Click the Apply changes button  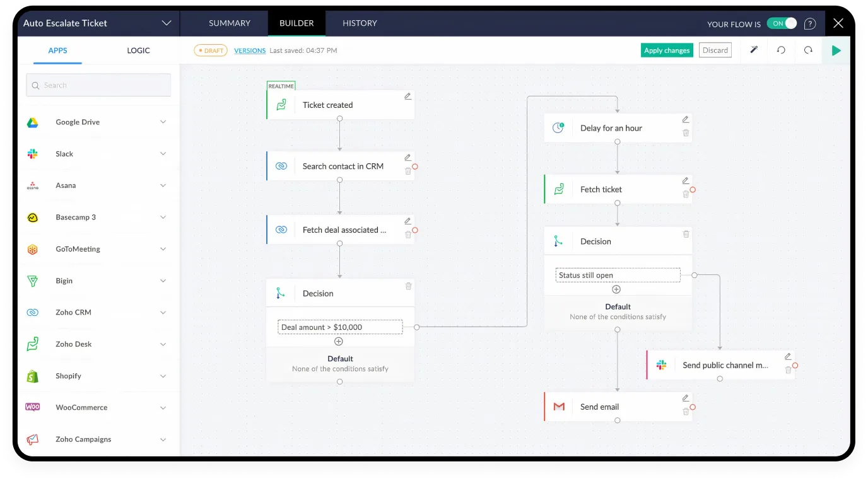click(x=667, y=50)
